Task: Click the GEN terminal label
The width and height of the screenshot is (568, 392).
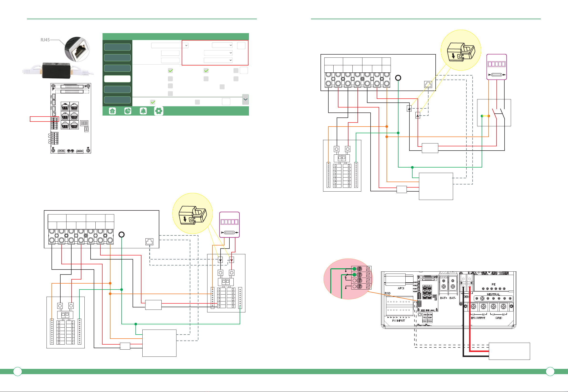Action: pyautogui.click(x=466, y=297)
